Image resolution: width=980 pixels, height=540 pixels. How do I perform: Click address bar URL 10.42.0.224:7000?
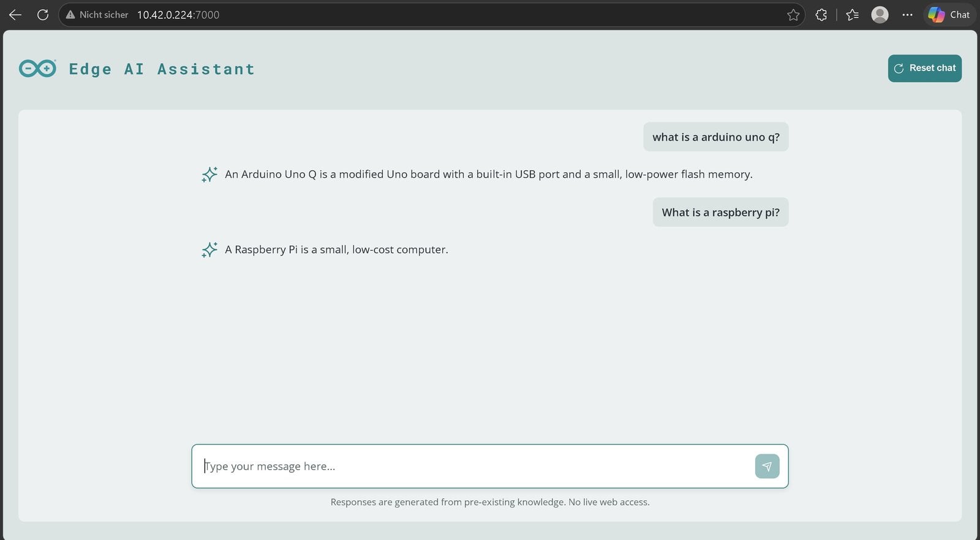[178, 15]
